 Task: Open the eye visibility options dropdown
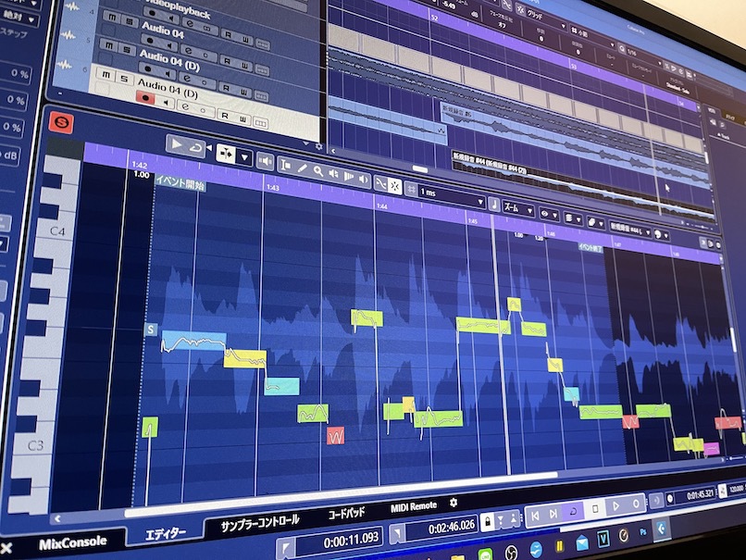549,215
